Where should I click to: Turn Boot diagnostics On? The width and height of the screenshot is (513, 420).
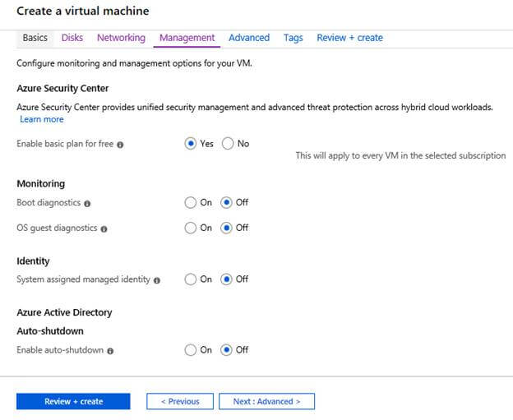tap(191, 202)
